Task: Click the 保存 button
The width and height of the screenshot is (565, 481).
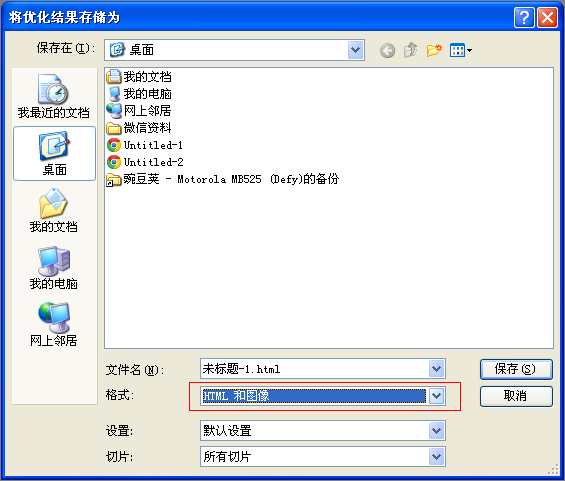Action: (516, 369)
